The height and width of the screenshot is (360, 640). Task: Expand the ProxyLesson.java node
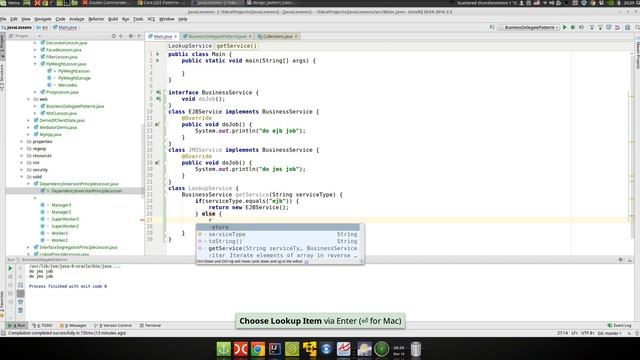(x=35, y=92)
